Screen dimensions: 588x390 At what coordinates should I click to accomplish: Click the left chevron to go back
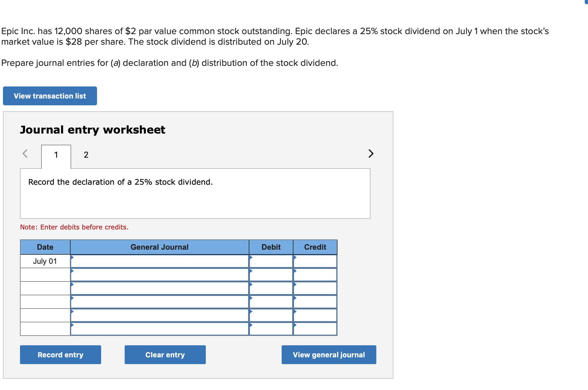tap(26, 154)
